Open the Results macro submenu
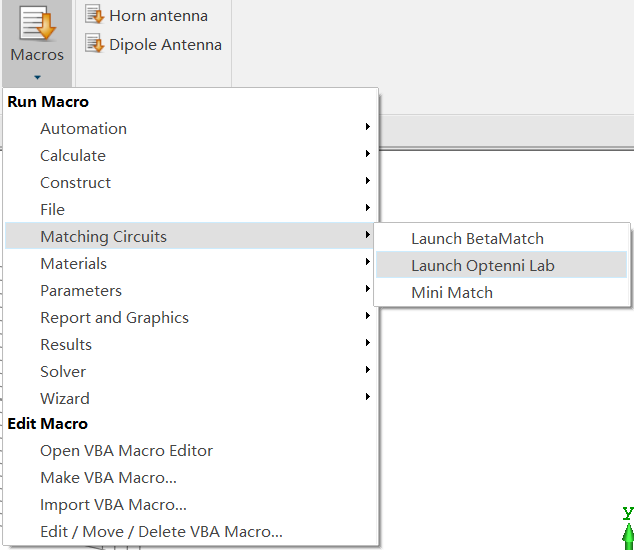The width and height of the screenshot is (634, 550). pyautogui.click(x=192, y=345)
